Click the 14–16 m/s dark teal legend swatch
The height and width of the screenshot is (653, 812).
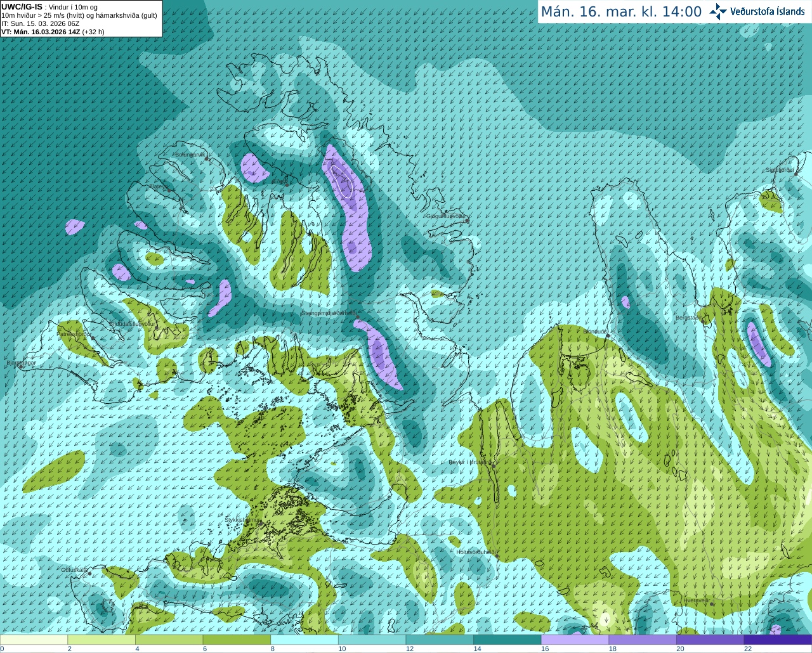[x=507, y=640]
